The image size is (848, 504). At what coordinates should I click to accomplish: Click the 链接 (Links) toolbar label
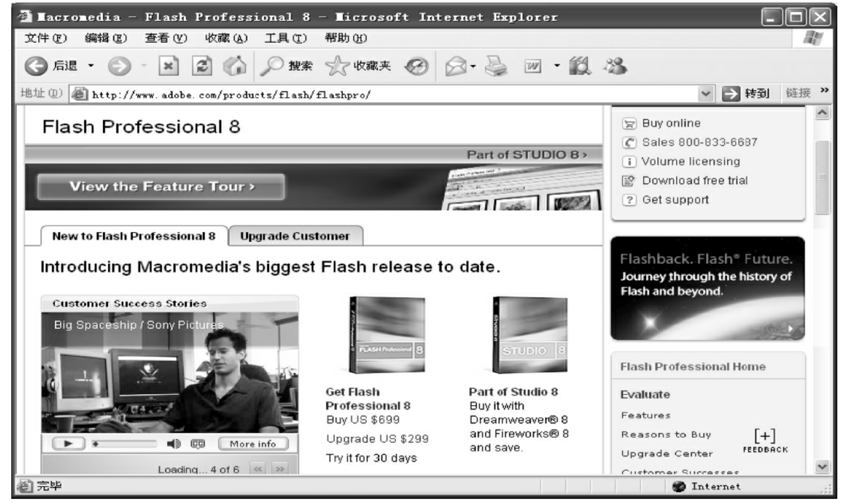click(x=798, y=93)
